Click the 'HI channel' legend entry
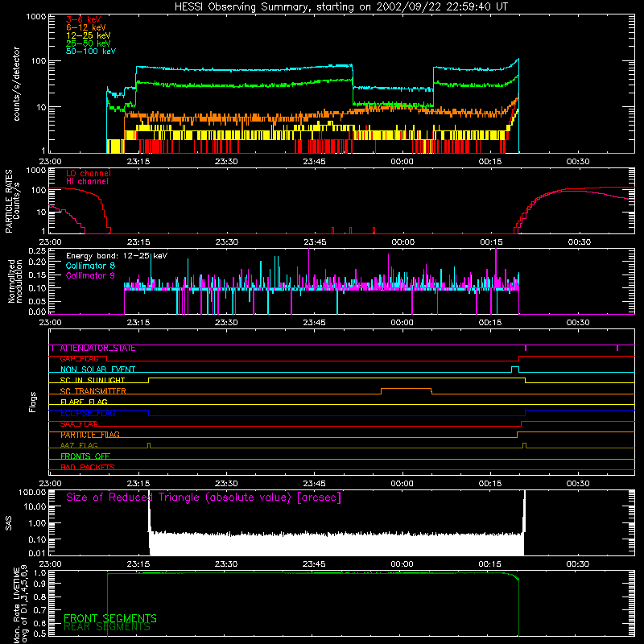Viewport: 644px width, 644px height. coord(87,181)
